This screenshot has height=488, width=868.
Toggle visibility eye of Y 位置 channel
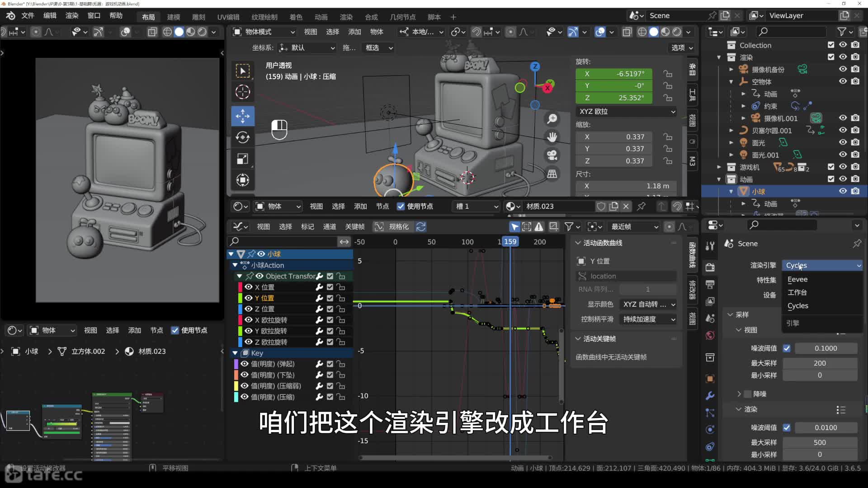248,298
